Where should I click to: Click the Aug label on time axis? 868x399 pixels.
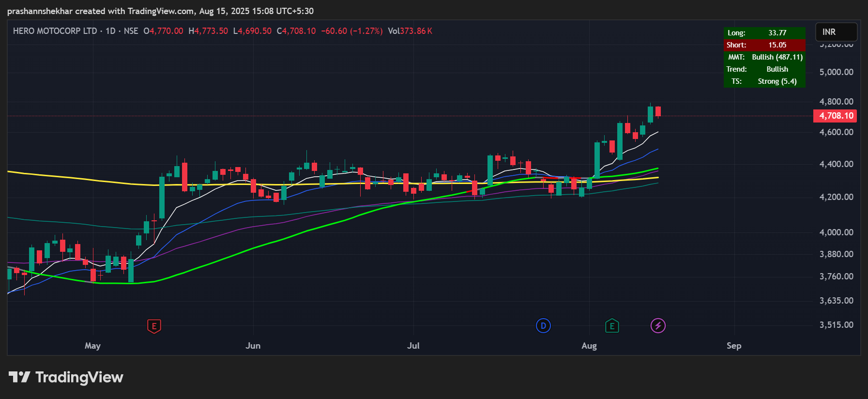click(589, 346)
